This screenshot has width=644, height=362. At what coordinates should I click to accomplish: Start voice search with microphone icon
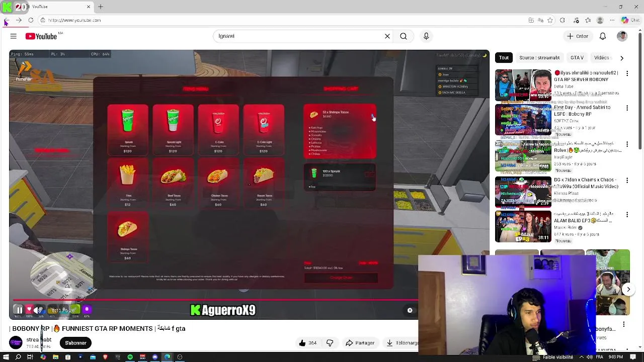click(426, 36)
